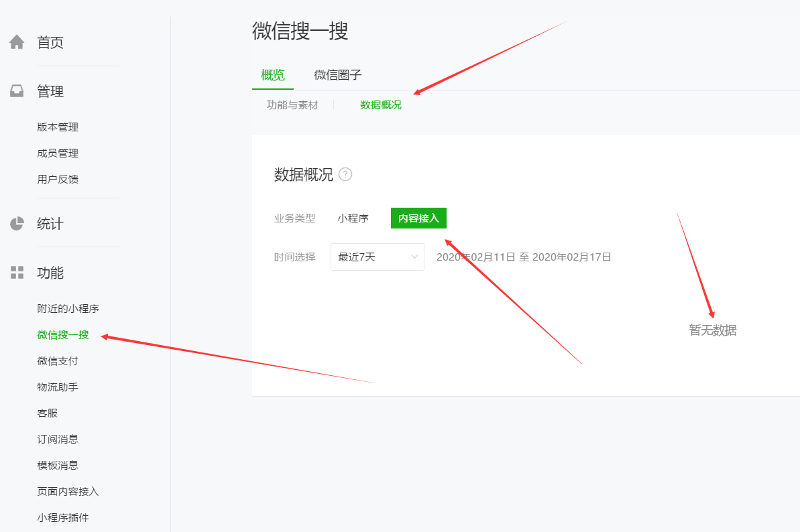Click the 暂无数据 text

pyautogui.click(x=713, y=330)
